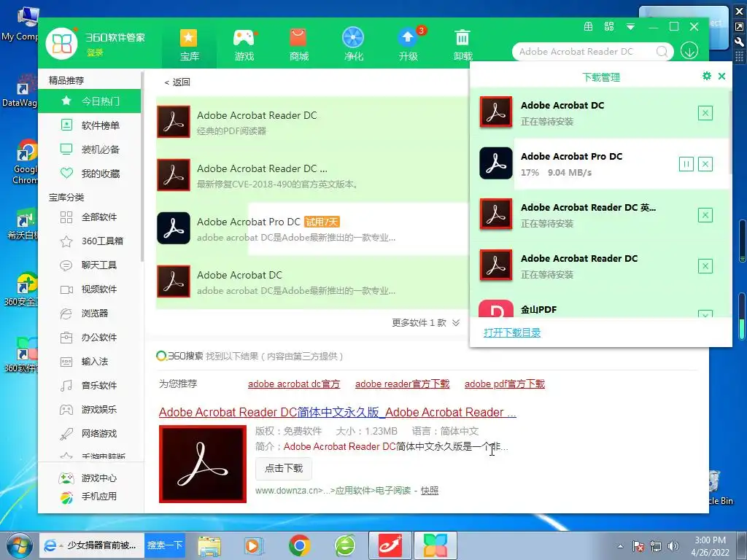This screenshot has height=560, width=747.
Task: Click the first Adobe Acrobat Reader DC result
Action: 312,122
